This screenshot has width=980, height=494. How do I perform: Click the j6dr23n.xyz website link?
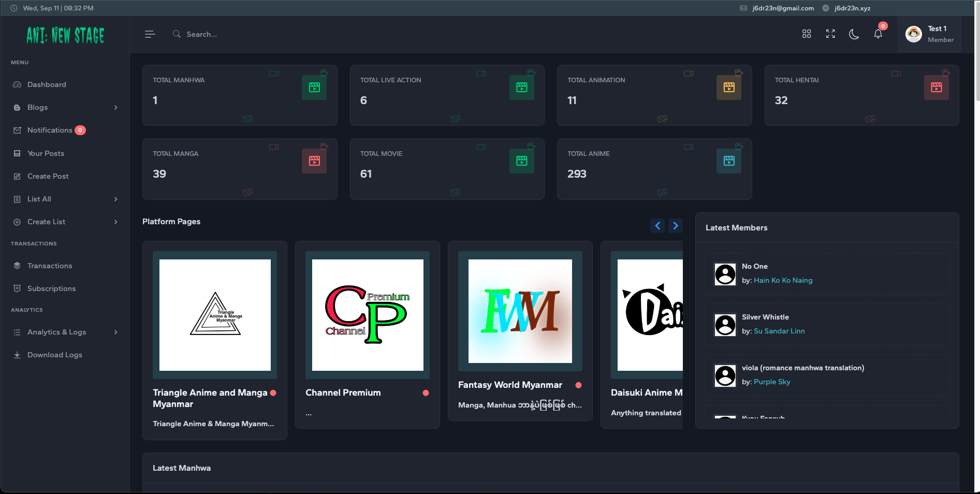[852, 8]
